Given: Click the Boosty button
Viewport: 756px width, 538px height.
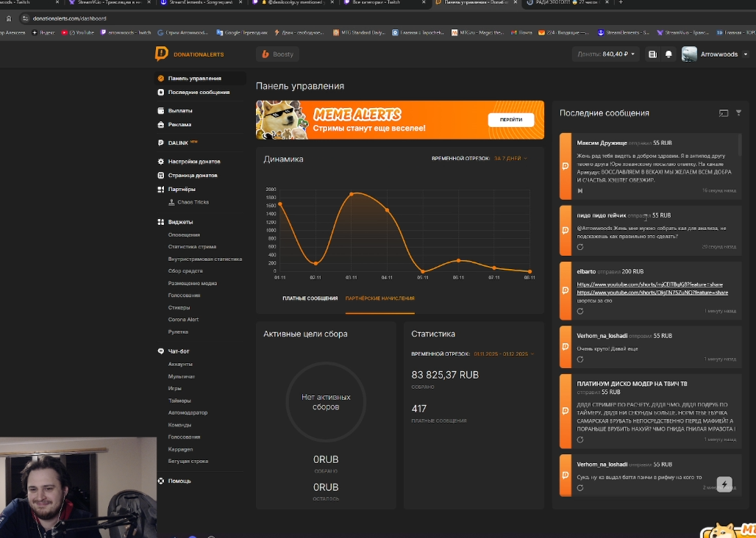Looking at the screenshot, I should [278, 54].
